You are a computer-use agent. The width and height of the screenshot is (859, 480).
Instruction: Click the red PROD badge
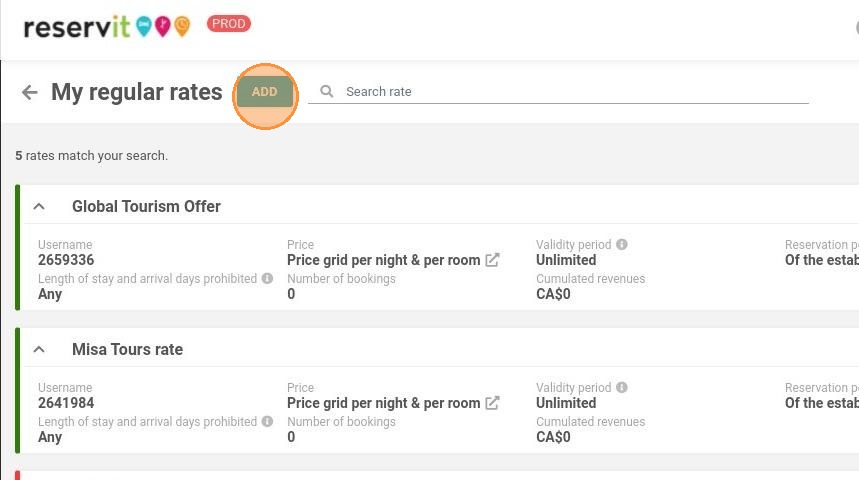point(228,24)
